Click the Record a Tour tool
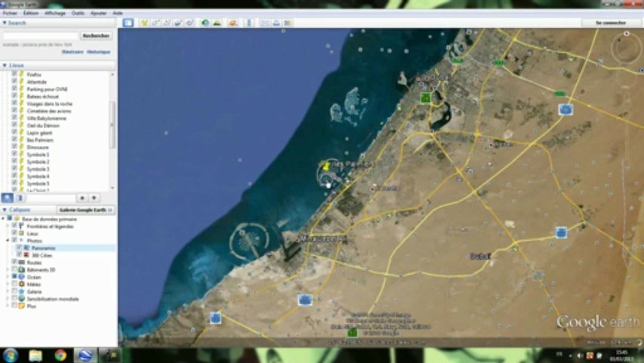Screen dimensions: 644x363 point(189,23)
